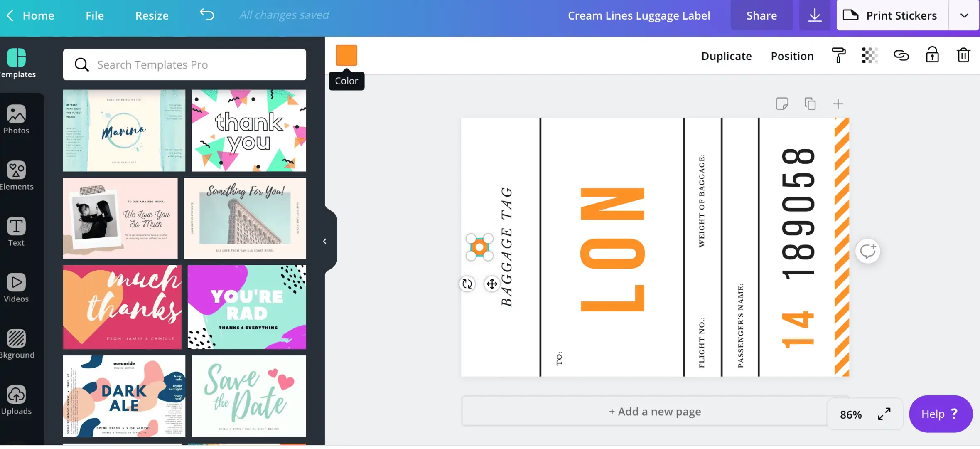980x449 pixels.
Task: Click the Duplicate button in toolbar
Action: (x=727, y=56)
